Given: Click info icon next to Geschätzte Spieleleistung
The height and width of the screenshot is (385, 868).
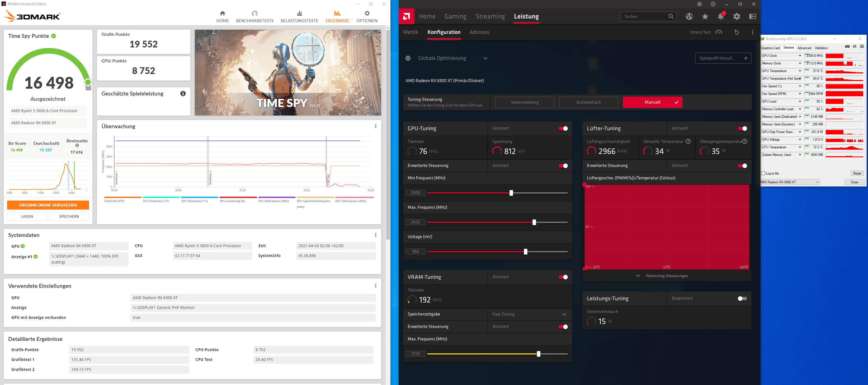Looking at the screenshot, I should click(x=183, y=93).
